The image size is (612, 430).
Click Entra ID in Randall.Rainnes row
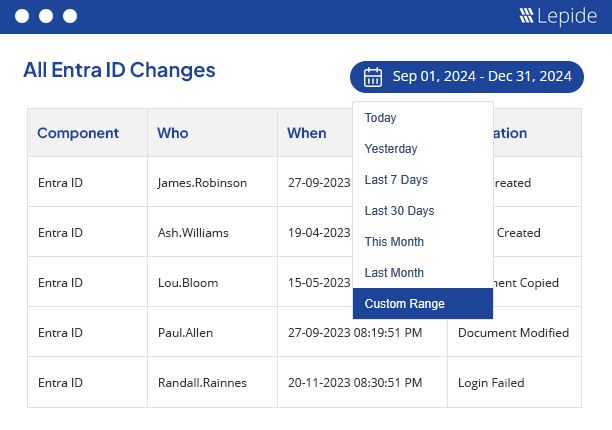click(60, 383)
